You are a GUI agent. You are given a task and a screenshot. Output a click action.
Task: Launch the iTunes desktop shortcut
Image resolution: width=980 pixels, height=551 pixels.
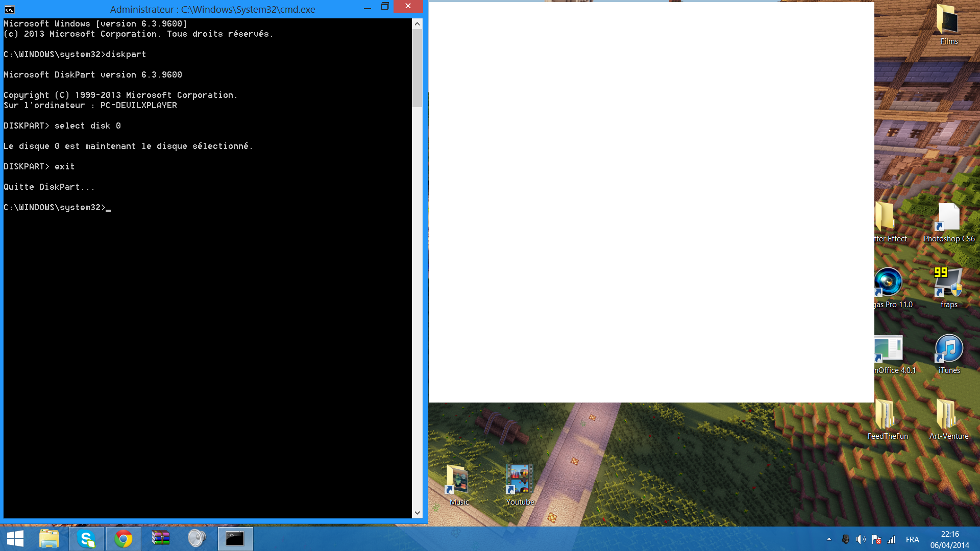click(949, 354)
